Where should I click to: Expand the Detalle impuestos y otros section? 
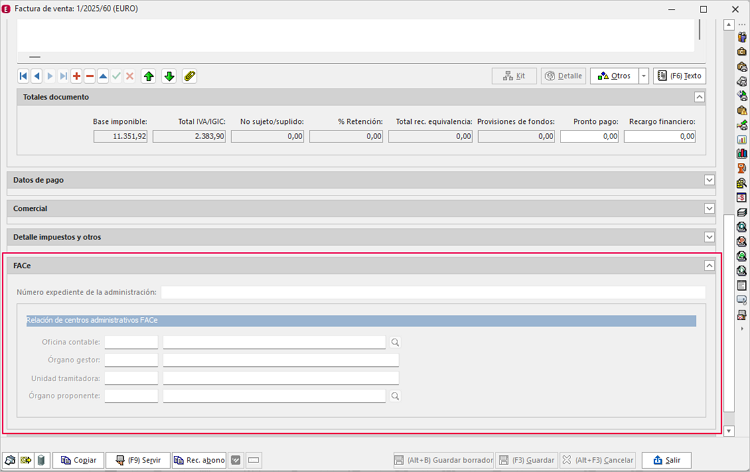tap(709, 237)
